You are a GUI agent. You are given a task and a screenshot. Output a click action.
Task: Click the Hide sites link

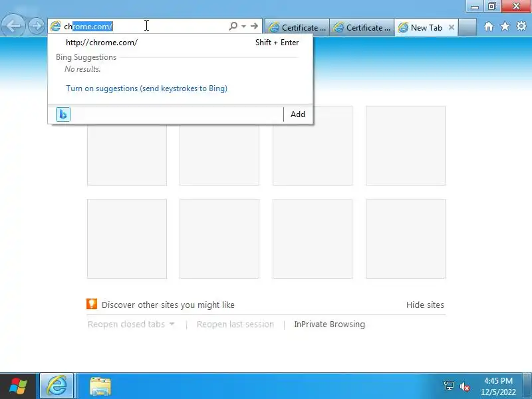coord(425,305)
